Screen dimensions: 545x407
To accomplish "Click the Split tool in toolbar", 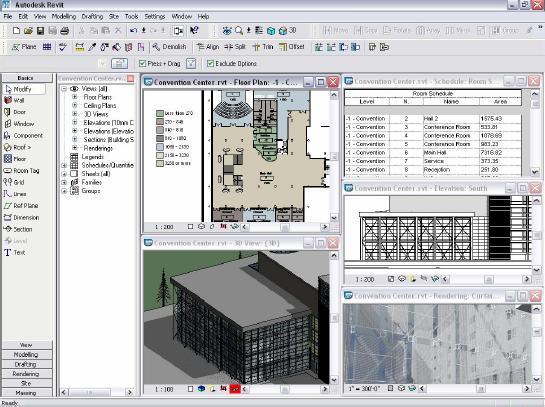I will click(235, 47).
